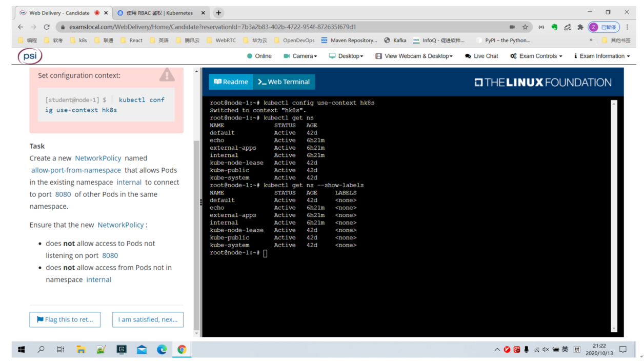The height and width of the screenshot is (361, 644).
Task: Open the React bookmarks folder
Action: [131, 40]
